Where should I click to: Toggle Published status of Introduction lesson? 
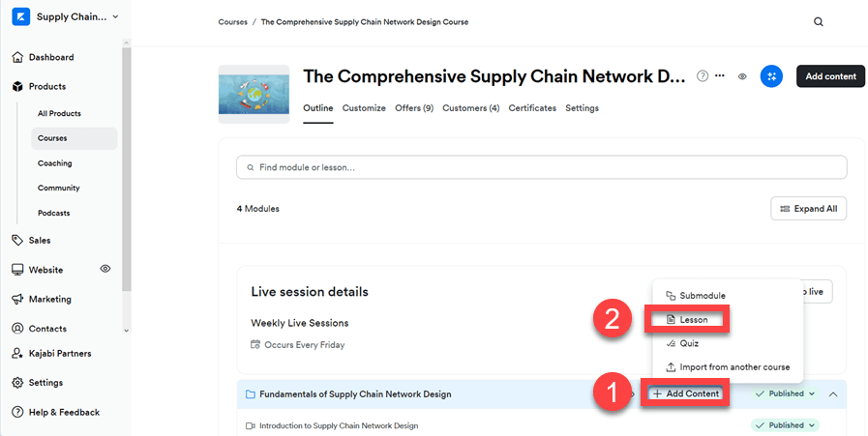(x=785, y=425)
